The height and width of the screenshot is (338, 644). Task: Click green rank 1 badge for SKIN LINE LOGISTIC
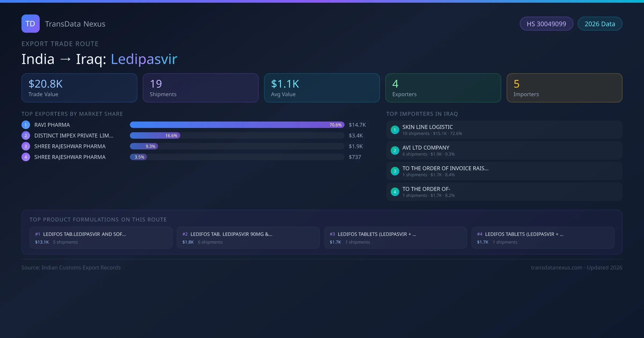click(395, 130)
